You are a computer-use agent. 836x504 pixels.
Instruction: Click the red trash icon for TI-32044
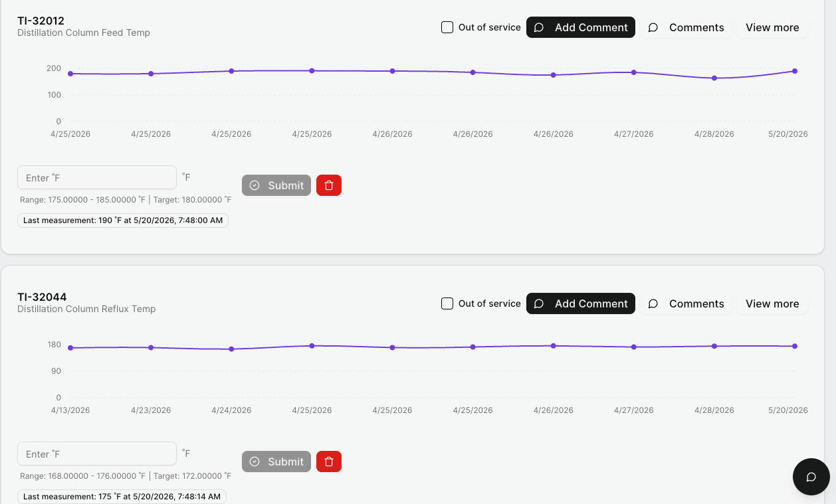[329, 462]
